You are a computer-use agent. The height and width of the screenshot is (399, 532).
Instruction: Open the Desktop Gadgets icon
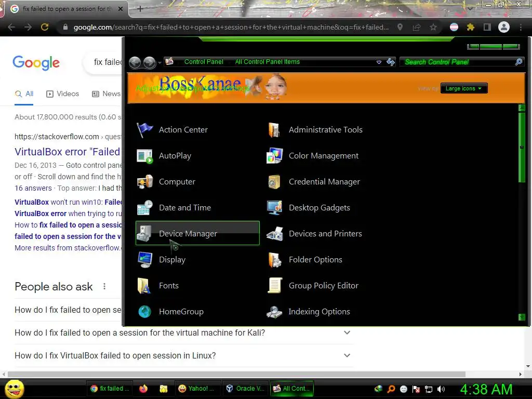(274, 208)
